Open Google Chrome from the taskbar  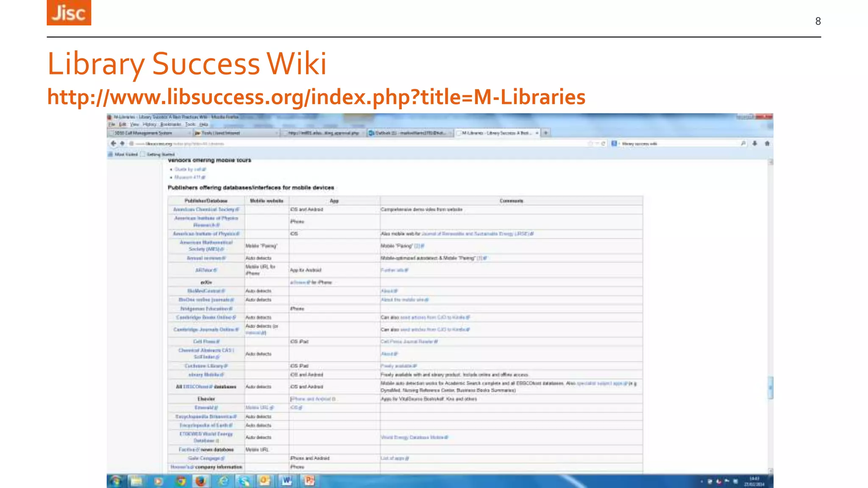click(x=181, y=481)
